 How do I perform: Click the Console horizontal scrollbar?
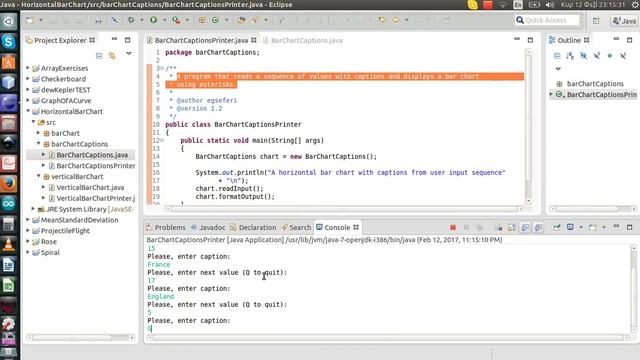click(389, 337)
